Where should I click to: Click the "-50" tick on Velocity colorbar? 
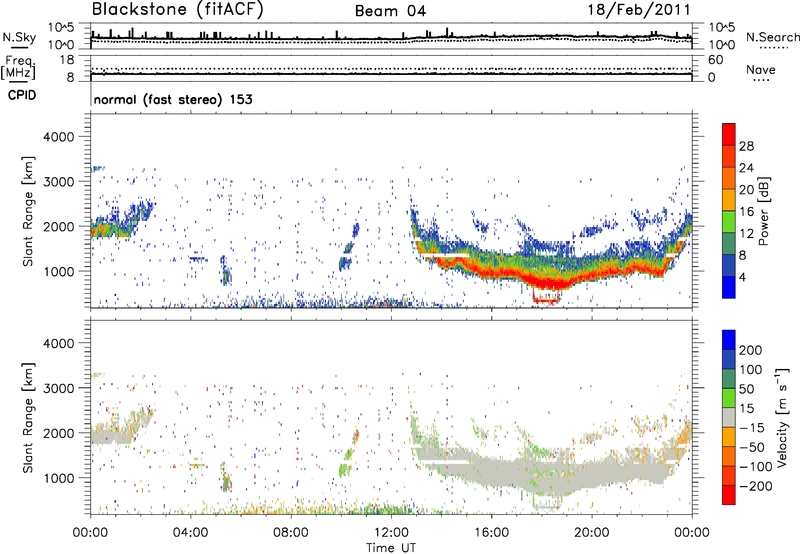pyautogui.click(x=752, y=447)
